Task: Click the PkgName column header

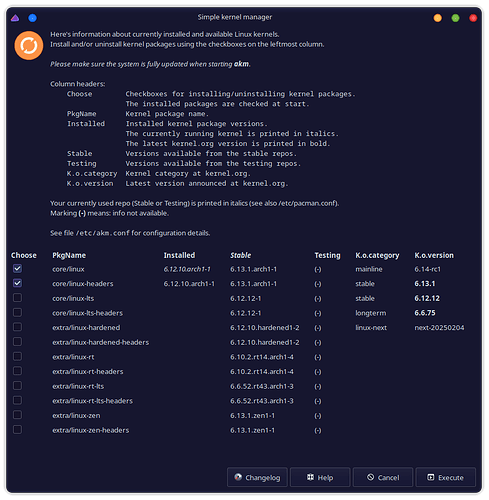Action: click(x=69, y=255)
